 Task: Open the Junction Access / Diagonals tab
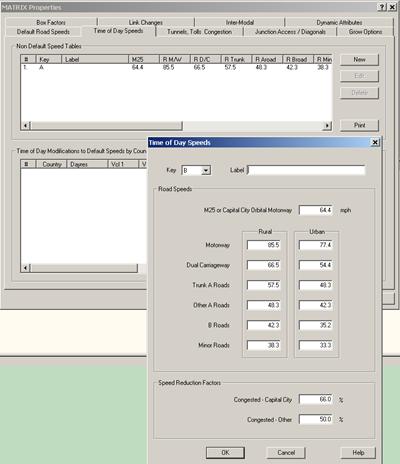[x=290, y=32]
